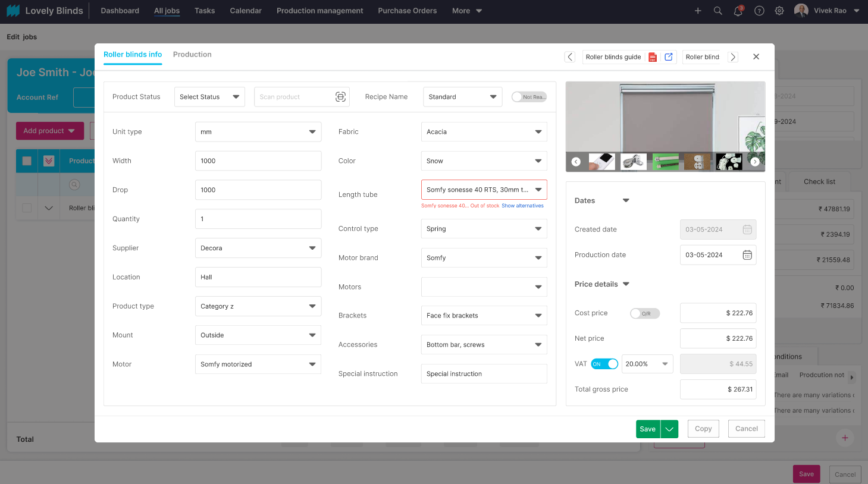Viewport: 868px width, 484px height.
Task: Open the help question mark icon
Action: (759, 11)
